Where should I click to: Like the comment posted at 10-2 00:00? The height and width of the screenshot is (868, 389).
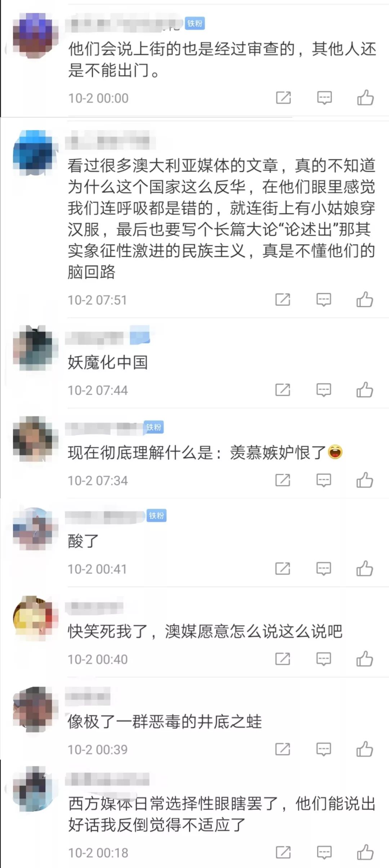coord(365,98)
